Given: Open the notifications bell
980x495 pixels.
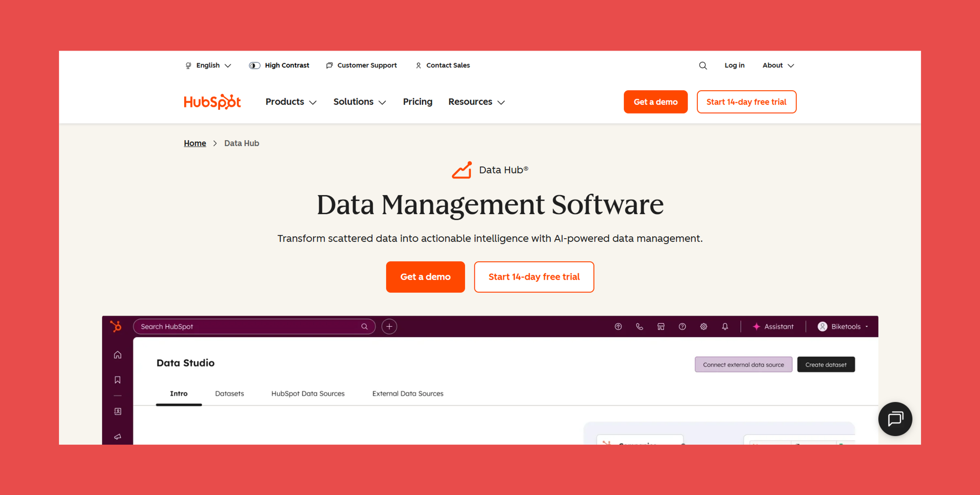Looking at the screenshot, I should point(725,326).
